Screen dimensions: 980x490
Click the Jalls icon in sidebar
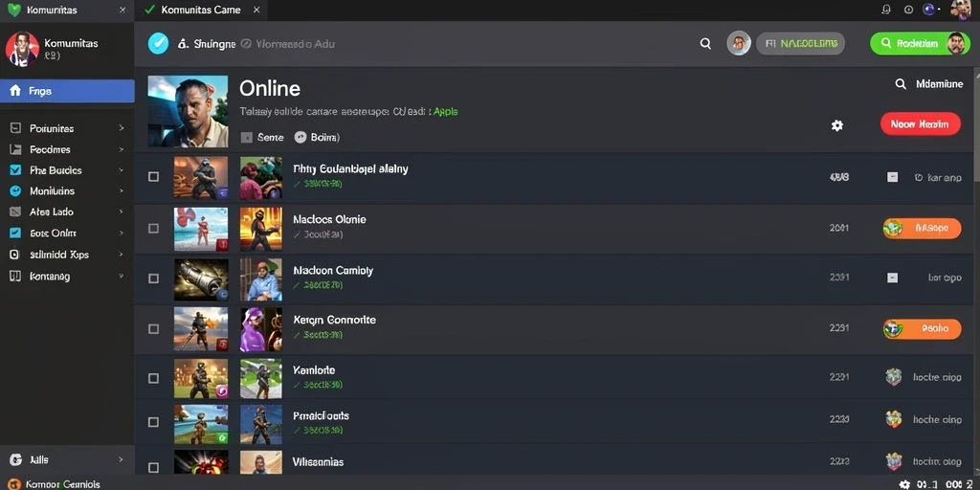[x=16, y=459]
